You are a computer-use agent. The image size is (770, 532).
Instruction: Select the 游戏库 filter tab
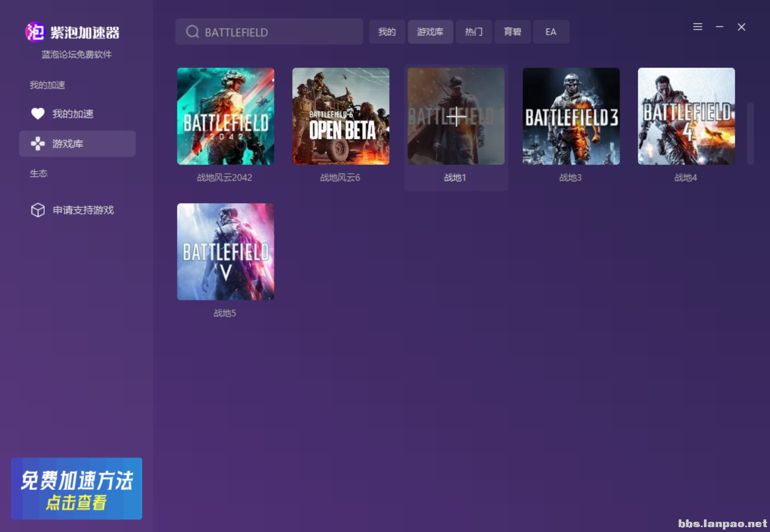coord(430,32)
